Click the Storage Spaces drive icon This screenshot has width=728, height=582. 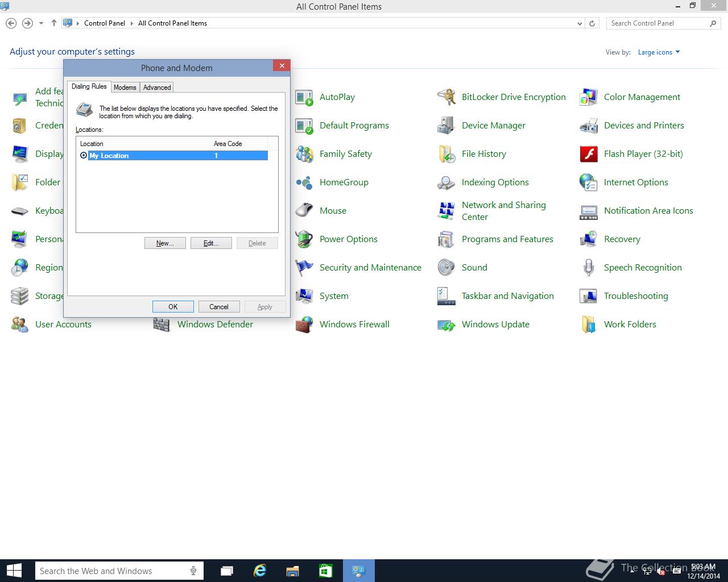point(20,296)
